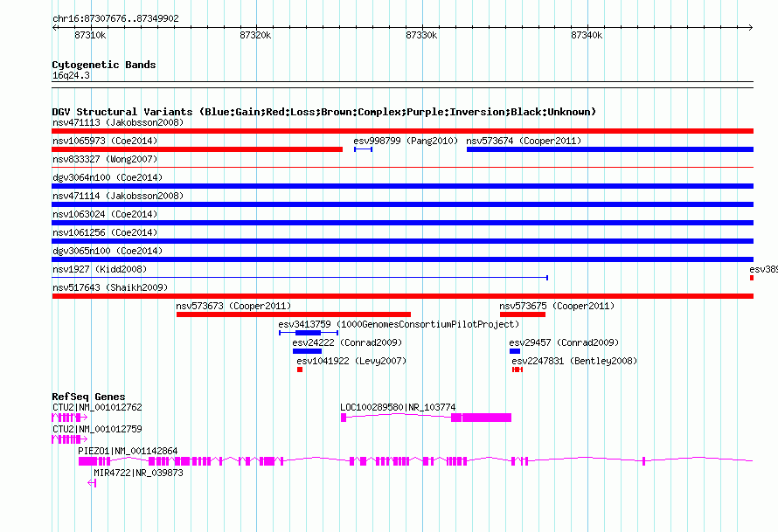Click the nsv573675 (Cooper2011) label
The height and width of the screenshot is (532, 778).
tap(557, 306)
